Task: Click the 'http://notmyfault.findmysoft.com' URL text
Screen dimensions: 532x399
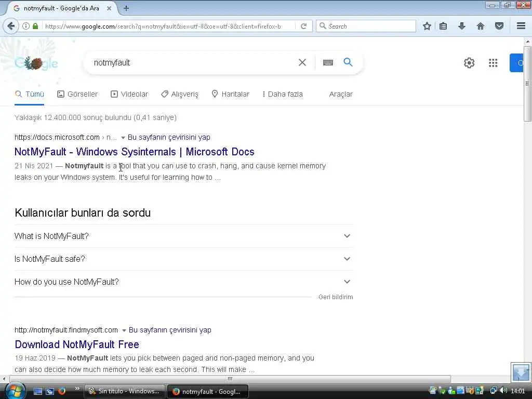Action: pos(66,330)
